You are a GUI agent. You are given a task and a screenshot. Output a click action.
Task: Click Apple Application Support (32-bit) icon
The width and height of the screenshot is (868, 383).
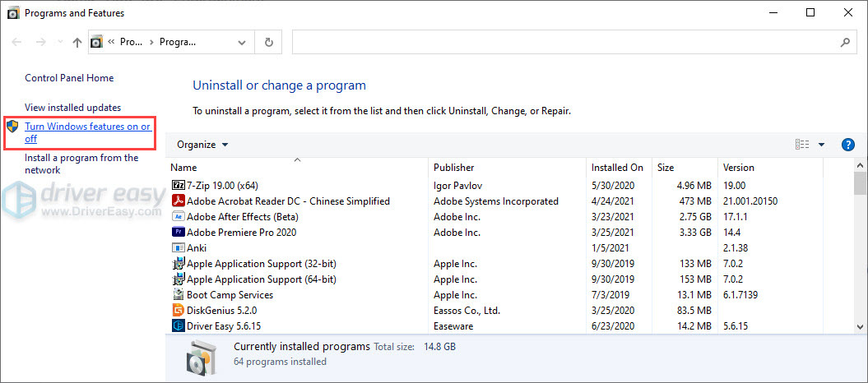179,264
